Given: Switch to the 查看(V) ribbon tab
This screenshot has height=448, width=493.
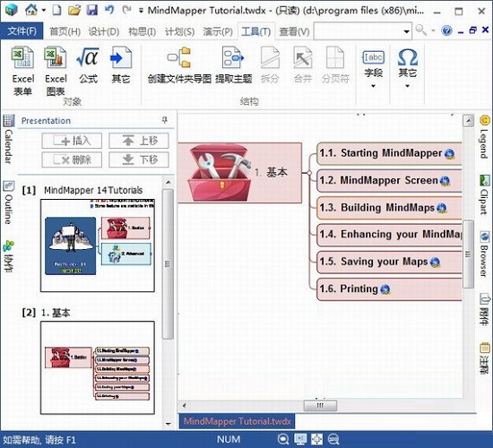Looking at the screenshot, I should point(294,31).
